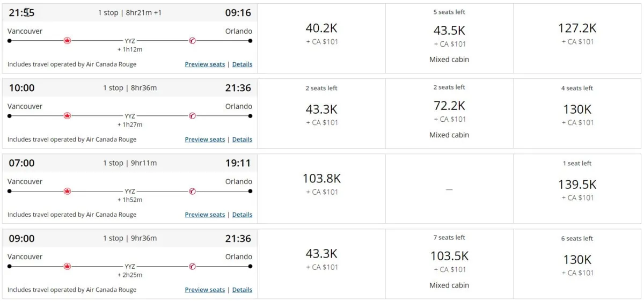
Task: Click Air Canada maple leaf icon on 10:00 flight
Action: [x=67, y=115]
